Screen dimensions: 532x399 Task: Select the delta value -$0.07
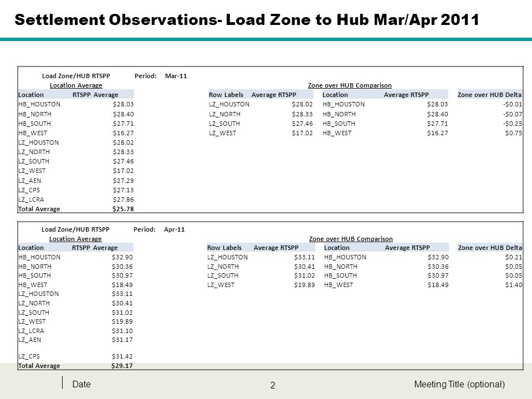pos(513,114)
